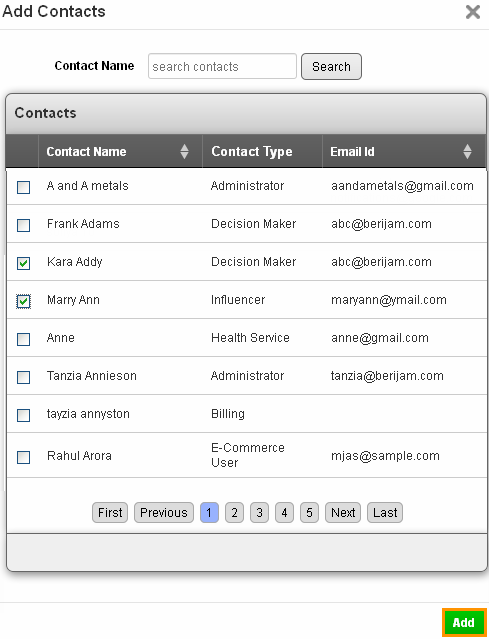Select Tanzia Annieson checkbox
This screenshot has height=639, width=489.
(24, 377)
